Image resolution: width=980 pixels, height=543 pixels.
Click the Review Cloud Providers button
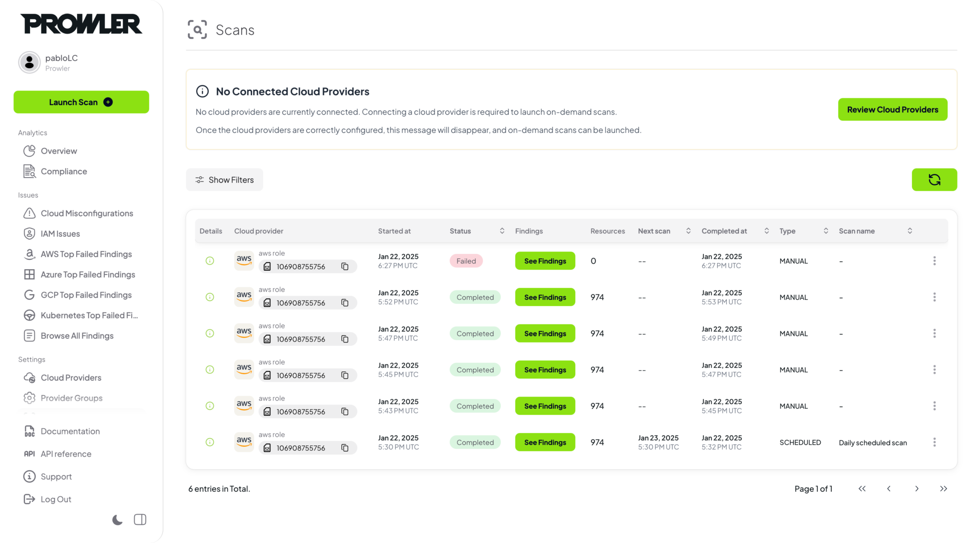click(x=892, y=110)
